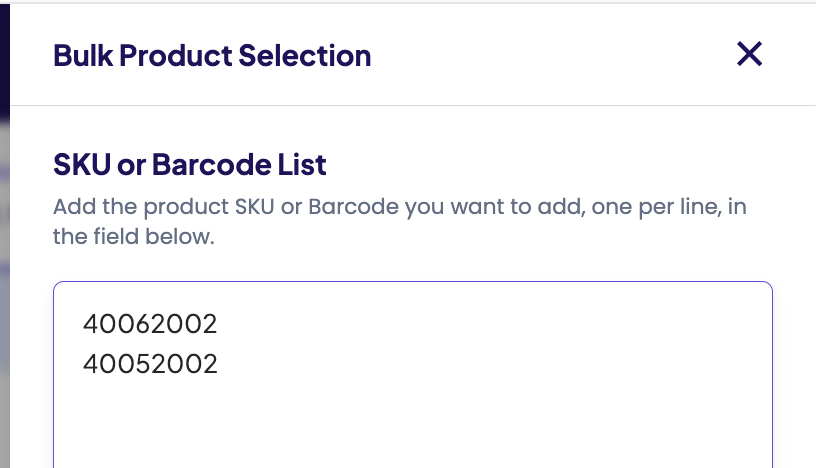This screenshot has width=816, height=468.
Task: Click 'the field below.' instruction line
Action: (x=134, y=239)
